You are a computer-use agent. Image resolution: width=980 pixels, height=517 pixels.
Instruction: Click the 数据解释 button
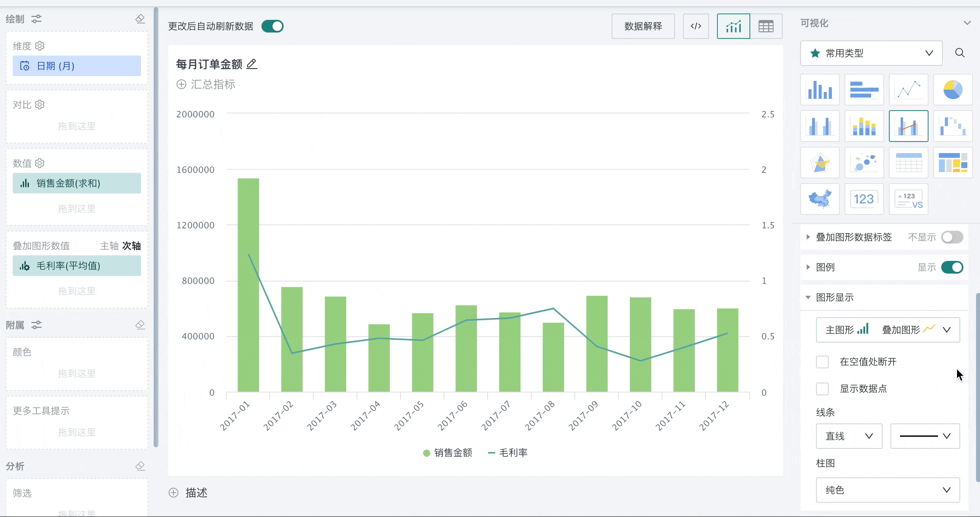643,26
